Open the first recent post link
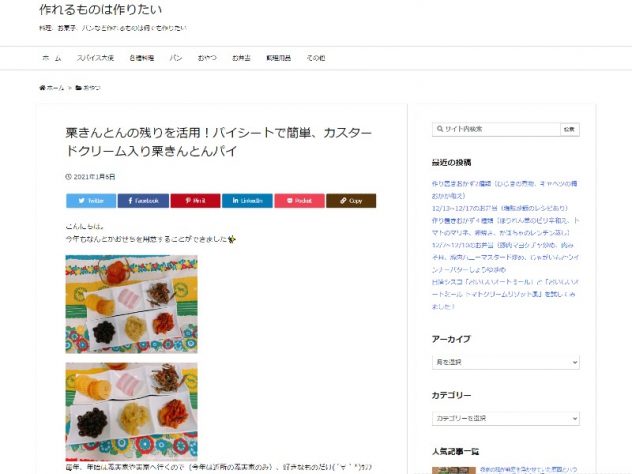 (x=504, y=189)
